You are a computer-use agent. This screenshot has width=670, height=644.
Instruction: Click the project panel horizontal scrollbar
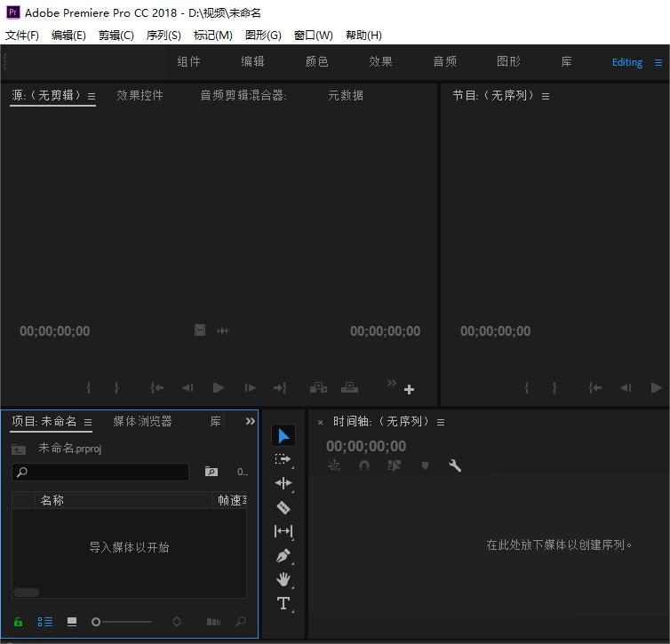(x=26, y=592)
